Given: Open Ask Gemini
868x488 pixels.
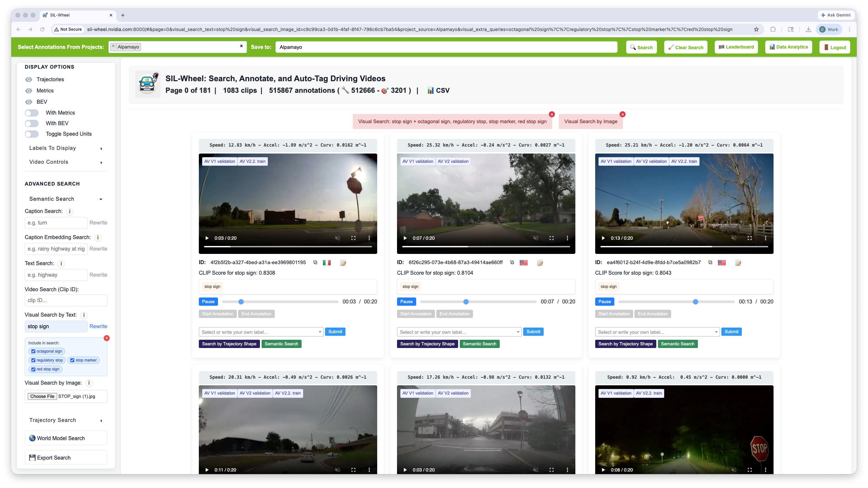Looking at the screenshot, I should [x=835, y=15].
